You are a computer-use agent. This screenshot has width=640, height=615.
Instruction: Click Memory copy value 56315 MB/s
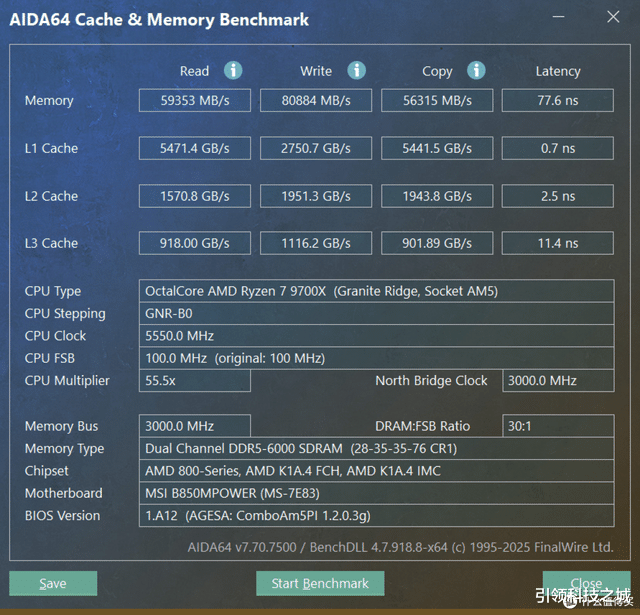pyautogui.click(x=437, y=100)
